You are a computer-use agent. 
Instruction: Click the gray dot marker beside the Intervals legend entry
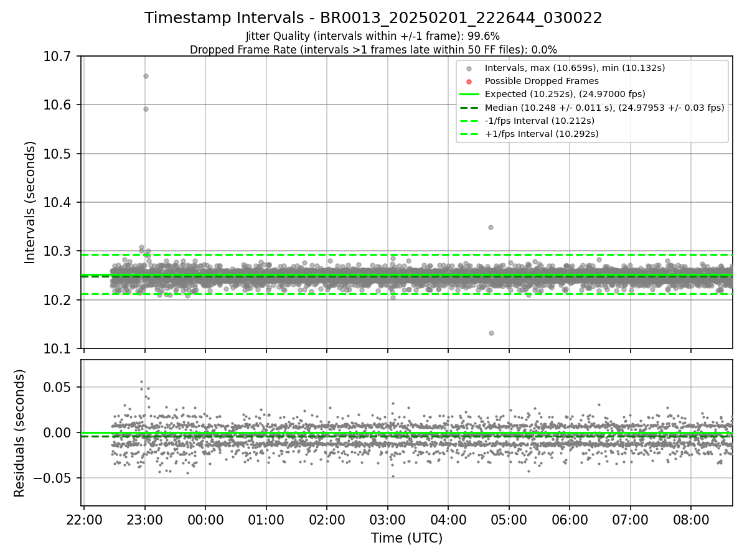click(x=469, y=68)
